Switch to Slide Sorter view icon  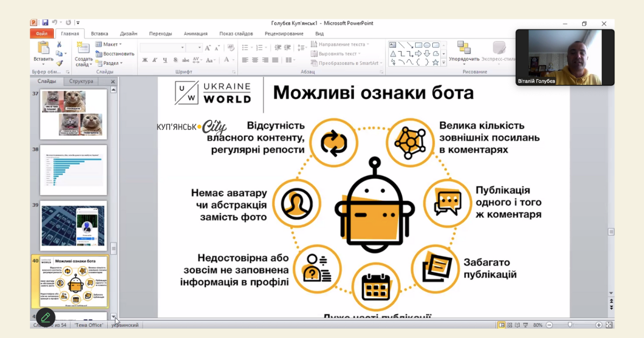point(509,325)
